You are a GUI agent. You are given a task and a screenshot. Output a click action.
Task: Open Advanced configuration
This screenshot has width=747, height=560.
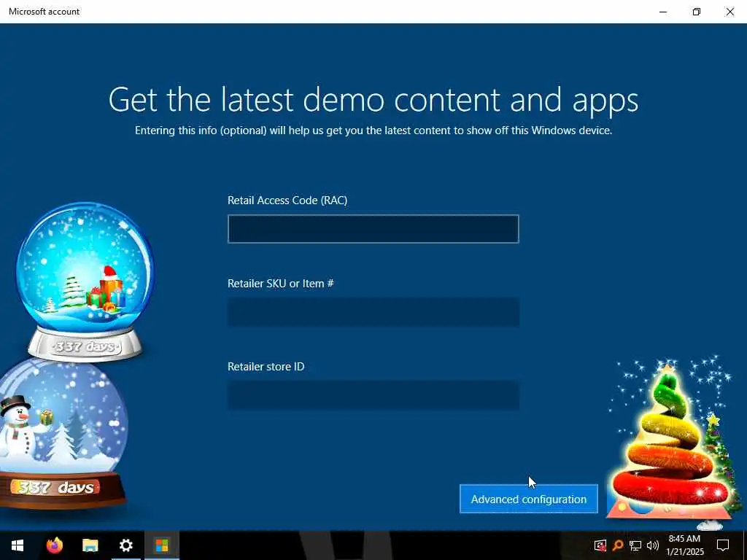pyautogui.click(x=529, y=499)
